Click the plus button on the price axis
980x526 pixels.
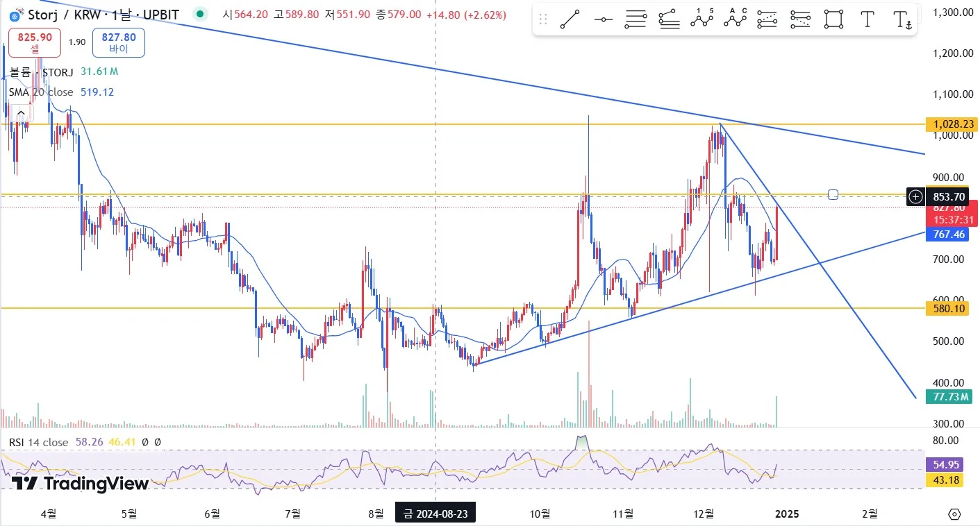point(916,197)
